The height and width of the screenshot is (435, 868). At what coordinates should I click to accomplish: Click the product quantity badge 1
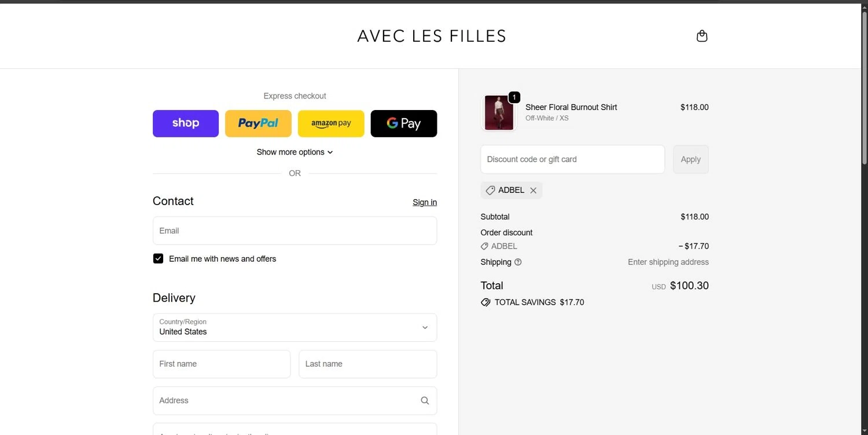click(514, 97)
